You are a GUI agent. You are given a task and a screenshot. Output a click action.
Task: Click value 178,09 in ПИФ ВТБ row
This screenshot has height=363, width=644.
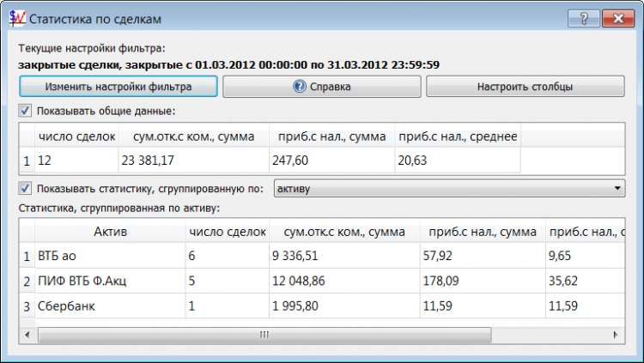coord(483,281)
